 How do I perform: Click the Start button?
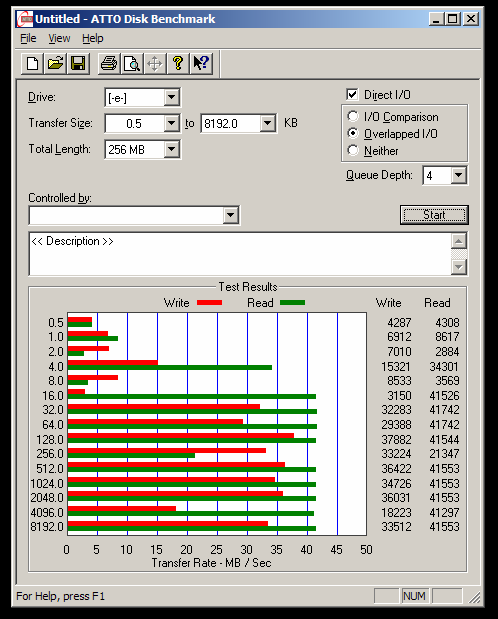coord(434,215)
